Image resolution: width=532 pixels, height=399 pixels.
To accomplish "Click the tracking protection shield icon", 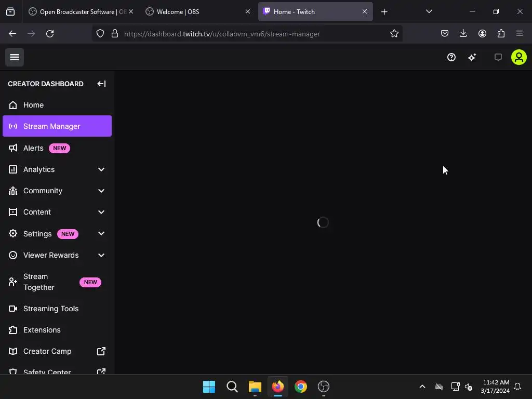I will 100,34.
